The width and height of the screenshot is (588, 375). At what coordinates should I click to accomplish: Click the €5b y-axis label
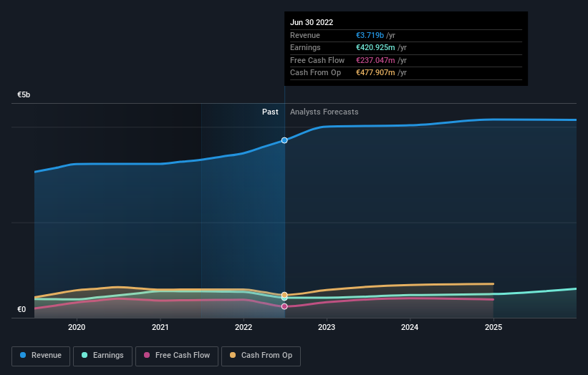click(x=24, y=94)
